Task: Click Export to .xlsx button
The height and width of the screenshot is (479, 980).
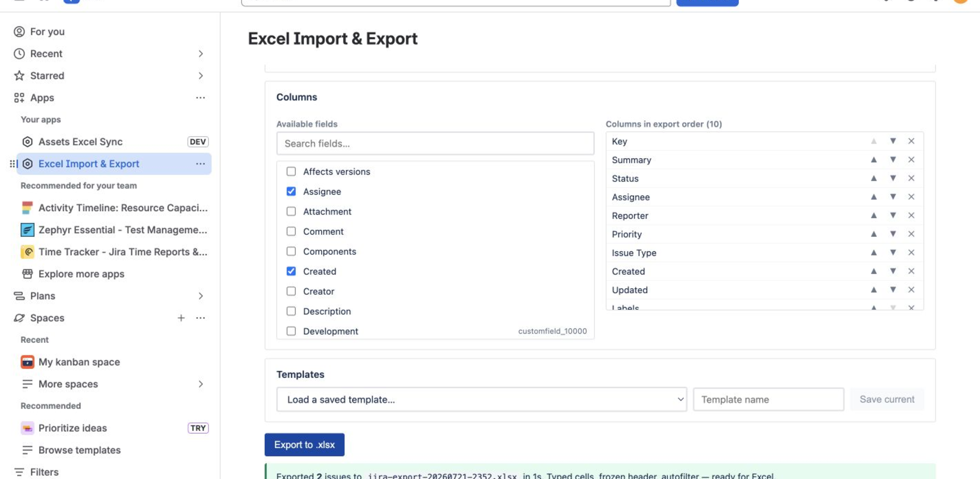Action: tap(305, 444)
